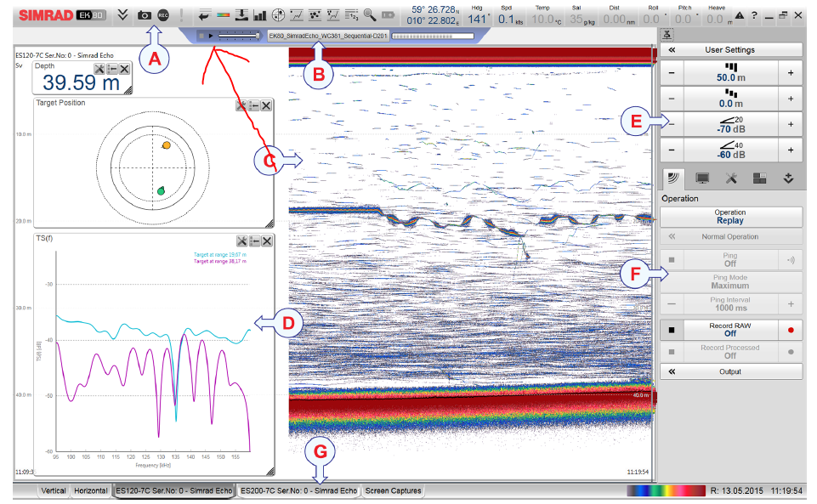Open the EK80_SimradEcho replay file button
This screenshot has height=504, width=817.
coord(328,36)
